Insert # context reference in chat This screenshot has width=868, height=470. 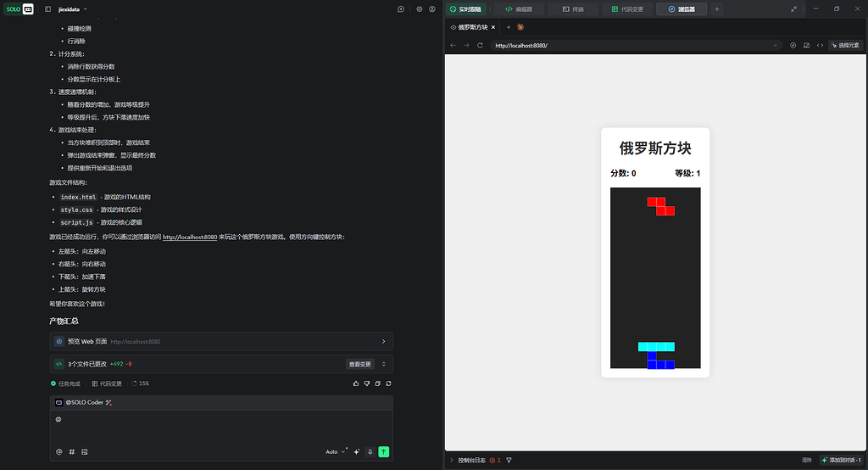coord(72,451)
